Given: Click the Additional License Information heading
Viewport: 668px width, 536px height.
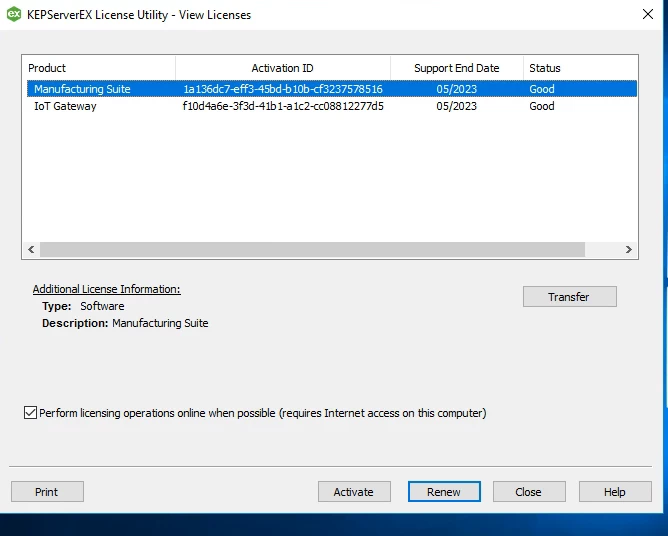Looking at the screenshot, I should (107, 289).
